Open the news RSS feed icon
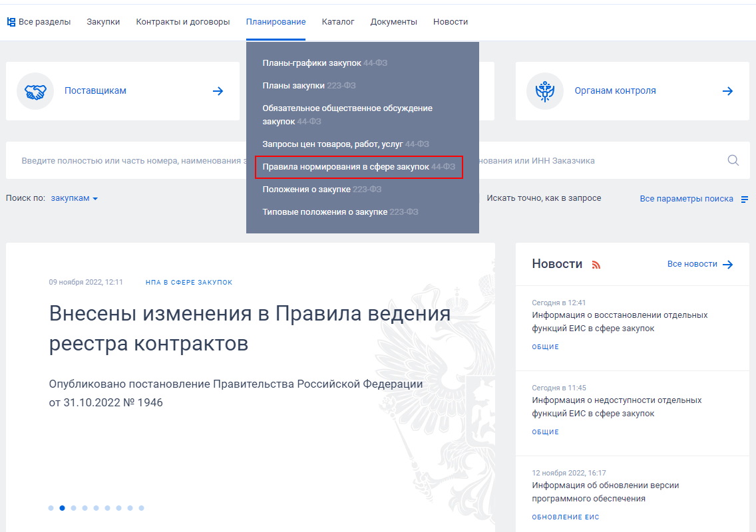The height and width of the screenshot is (532, 756). point(597,264)
